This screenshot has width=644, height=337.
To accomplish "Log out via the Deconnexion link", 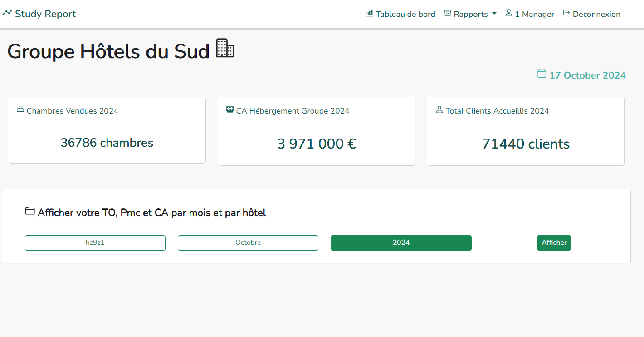I will pyautogui.click(x=596, y=14).
